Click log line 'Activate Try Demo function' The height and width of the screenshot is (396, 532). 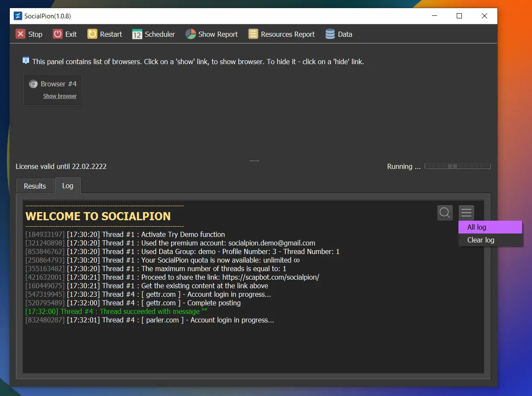pos(125,234)
